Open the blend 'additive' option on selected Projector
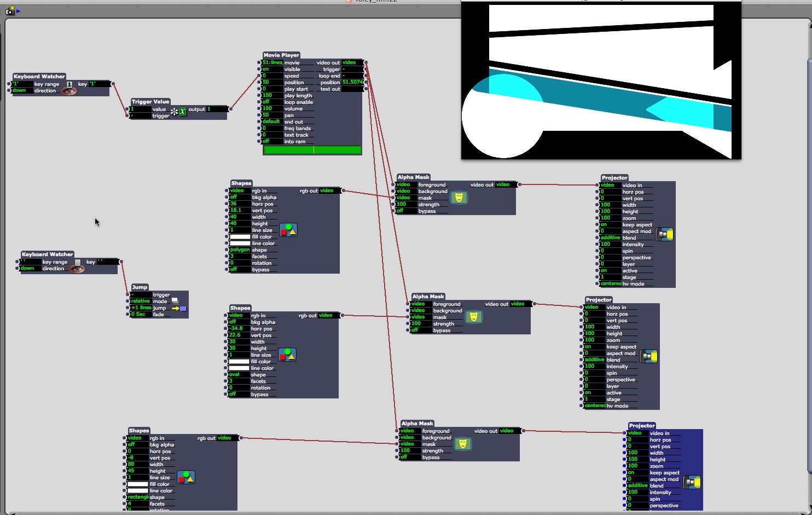This screenshot has width=812, height=515. [x=638, y=486]
